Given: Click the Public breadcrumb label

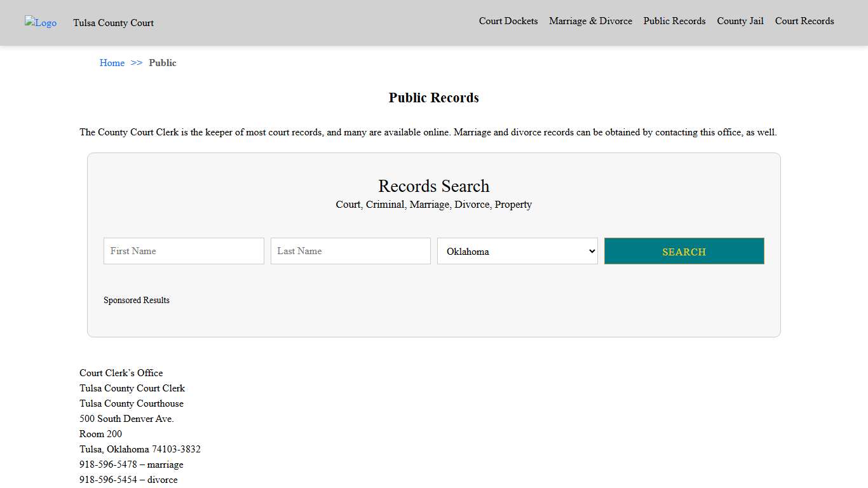Looking at the screenshot, I should point(163,63).
